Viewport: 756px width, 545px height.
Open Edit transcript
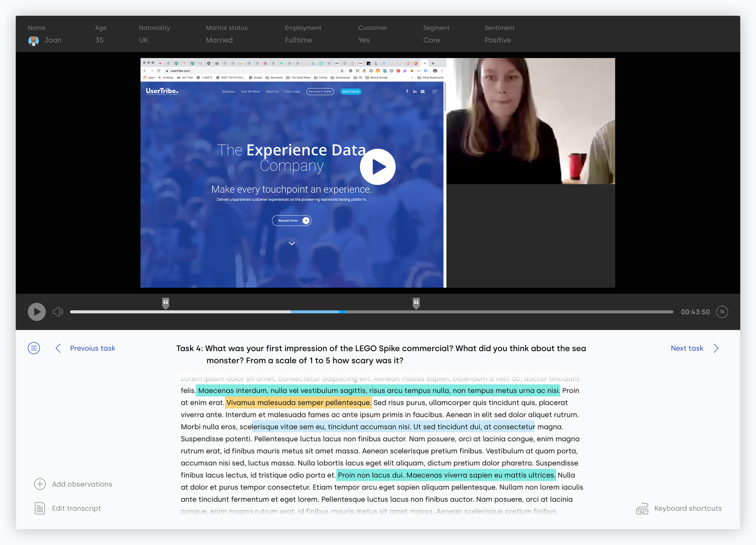coord(76,508)
